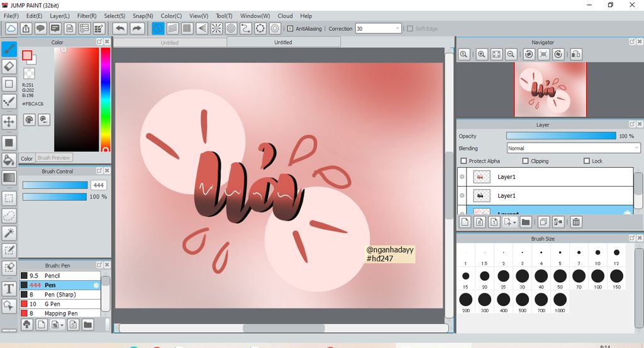Click the foreground color swatch
Screen dimensions: 644x348
tap(27, 55)
